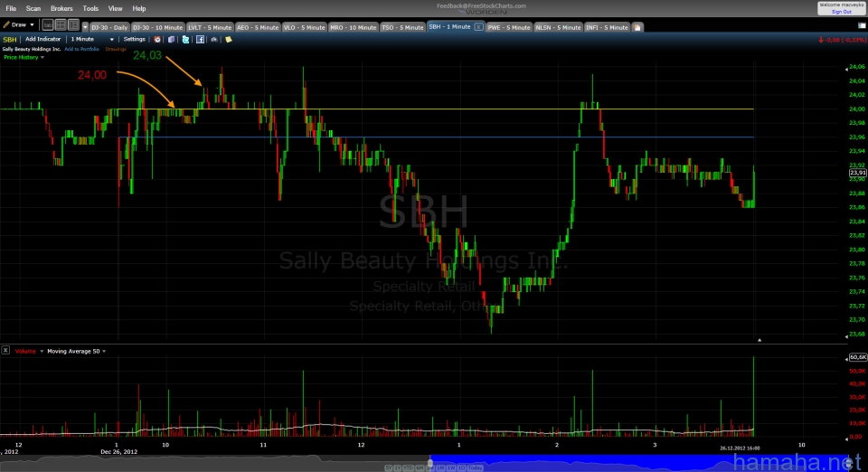Click the Add to Portfolio link
868x472 pixels.
click(81, 49)
